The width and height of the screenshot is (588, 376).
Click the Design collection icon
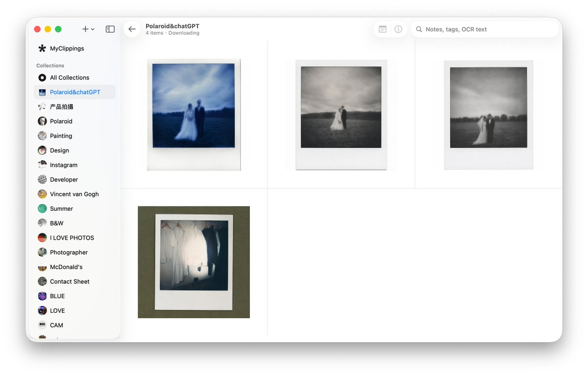(42, 150)
